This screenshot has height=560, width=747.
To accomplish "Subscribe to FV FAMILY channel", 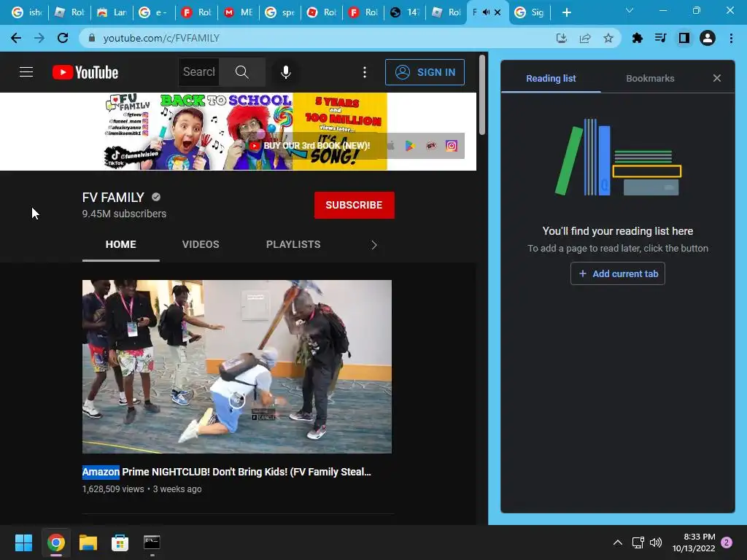I will 354,205.
